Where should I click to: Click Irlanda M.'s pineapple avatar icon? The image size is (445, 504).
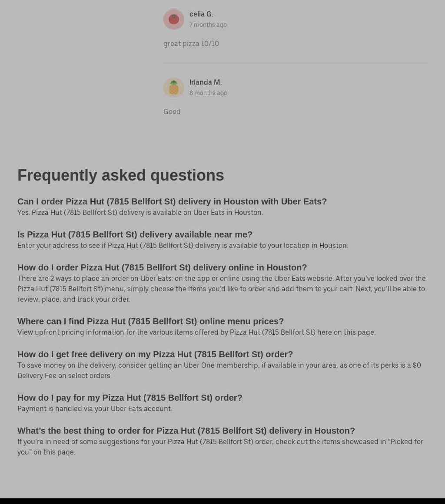(x=173, y=88)
